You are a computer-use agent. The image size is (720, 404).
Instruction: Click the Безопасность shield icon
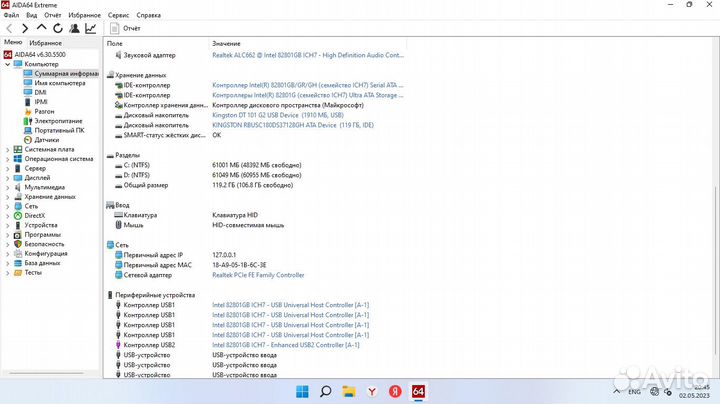point(17,244)
